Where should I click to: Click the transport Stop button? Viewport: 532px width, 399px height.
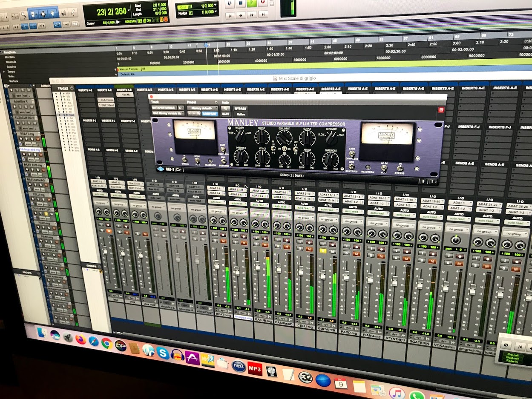pyautogui.click(x=241, y=3)
